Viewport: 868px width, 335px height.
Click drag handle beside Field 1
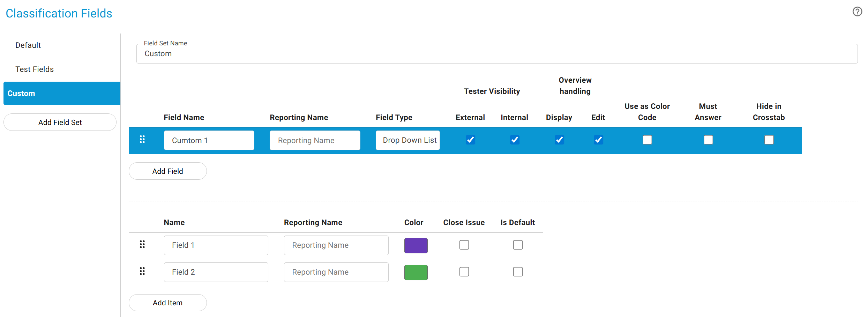[x=142, y=245]
